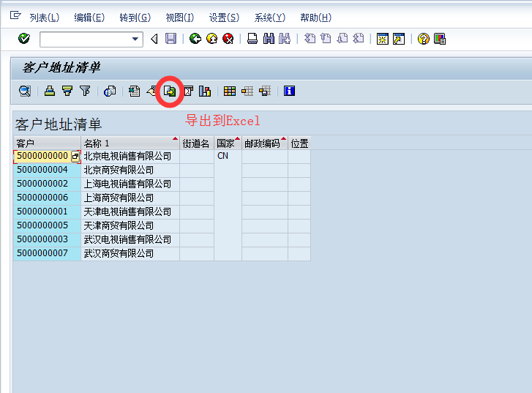Image resolution: width=532 pixels, height=393 pixels.
Task: Select customer number 5000000005
Action: [x=47, y=225]
